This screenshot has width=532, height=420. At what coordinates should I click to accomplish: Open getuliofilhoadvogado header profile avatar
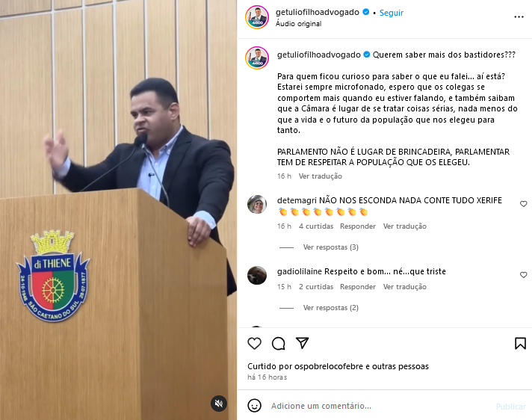tap(257, 17)
